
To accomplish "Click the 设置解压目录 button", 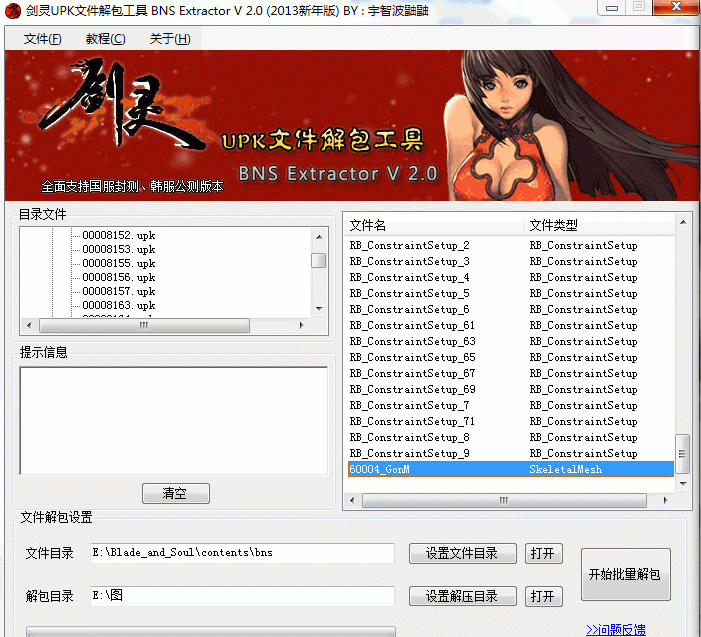I will point(463,596).
